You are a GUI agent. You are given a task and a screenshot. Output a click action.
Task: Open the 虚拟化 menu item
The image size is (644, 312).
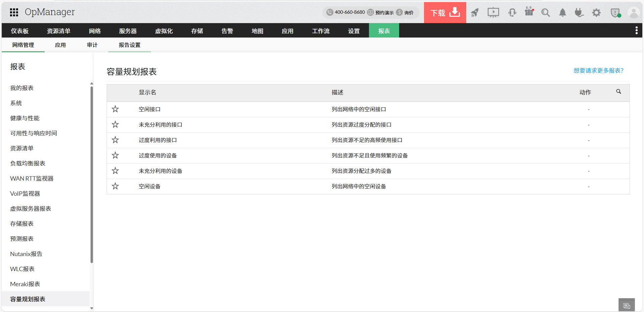tap(164, 30)
